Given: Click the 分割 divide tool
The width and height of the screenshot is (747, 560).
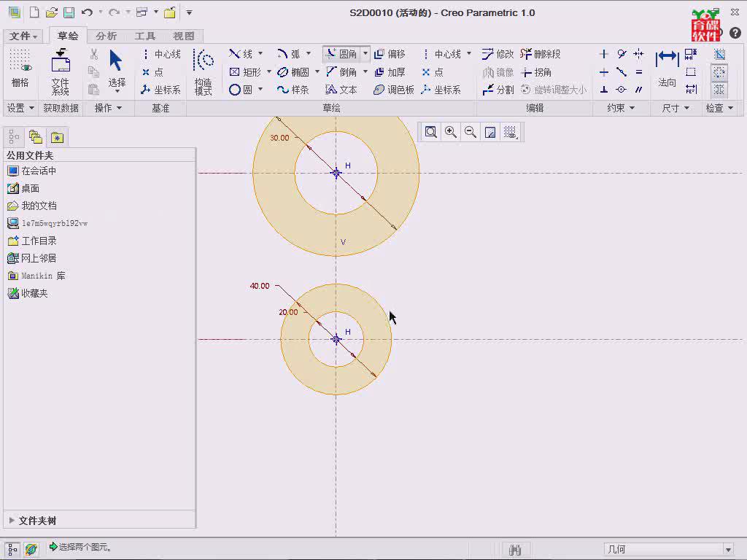Looking at the screenshot, I should click(498, 90).
